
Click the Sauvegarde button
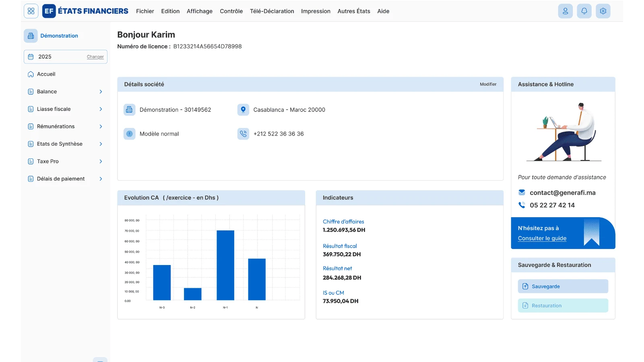563,286
